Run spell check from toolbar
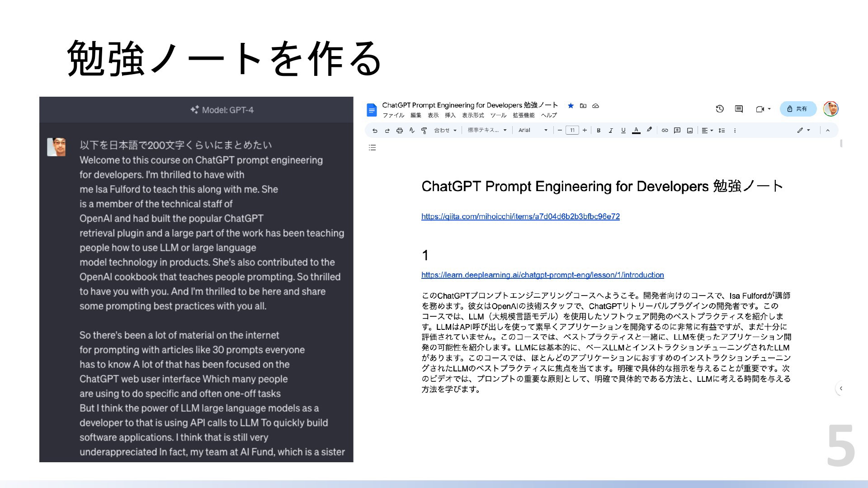 point(412,131)
